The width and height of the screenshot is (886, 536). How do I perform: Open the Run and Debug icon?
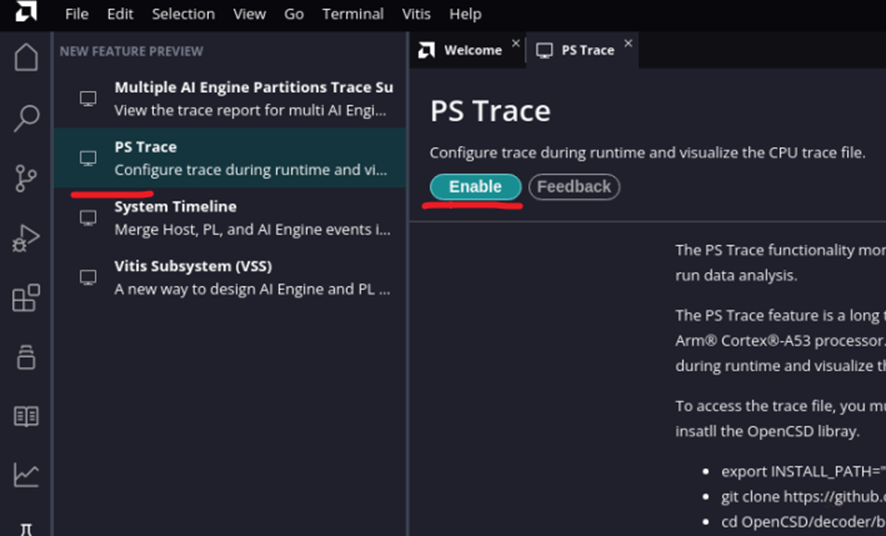26,238
